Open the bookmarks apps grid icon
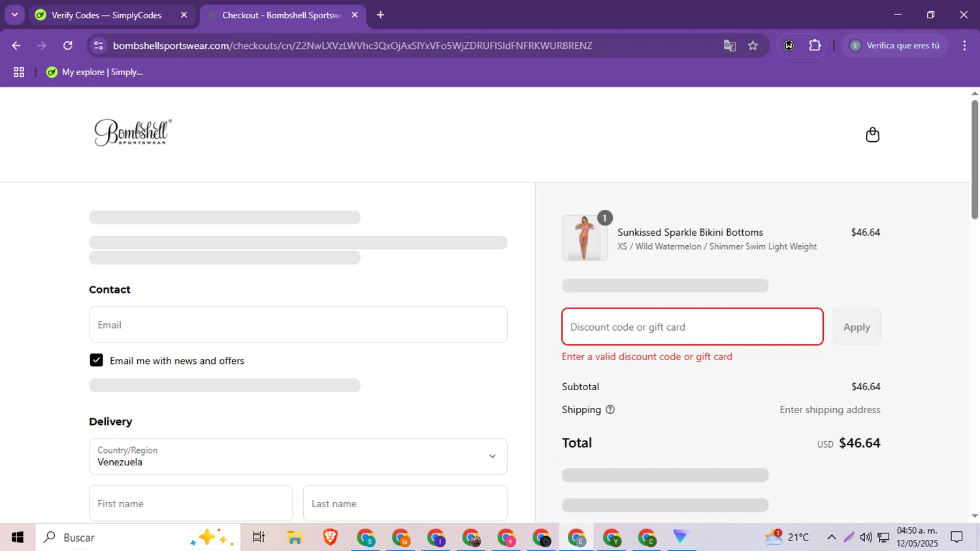Image resolution: width=980 pixels, height=551 pixels. coord(19,73)
